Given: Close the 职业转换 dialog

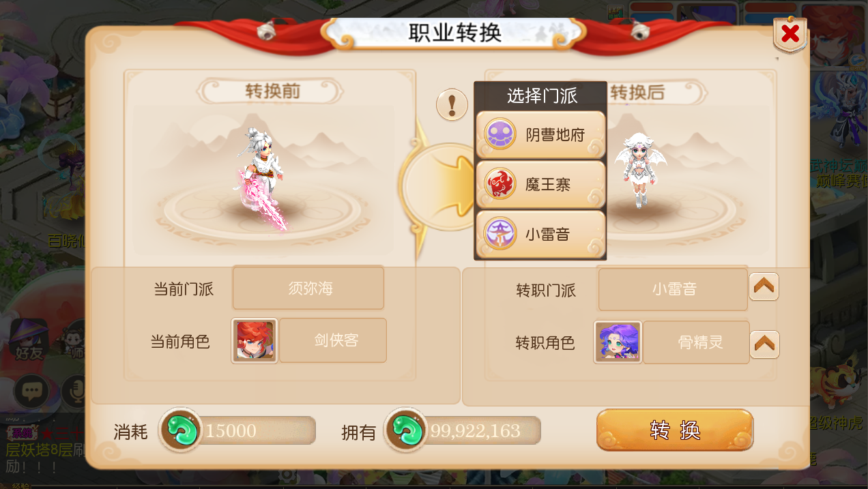Looking at the screenshot, I should [790, 34].
